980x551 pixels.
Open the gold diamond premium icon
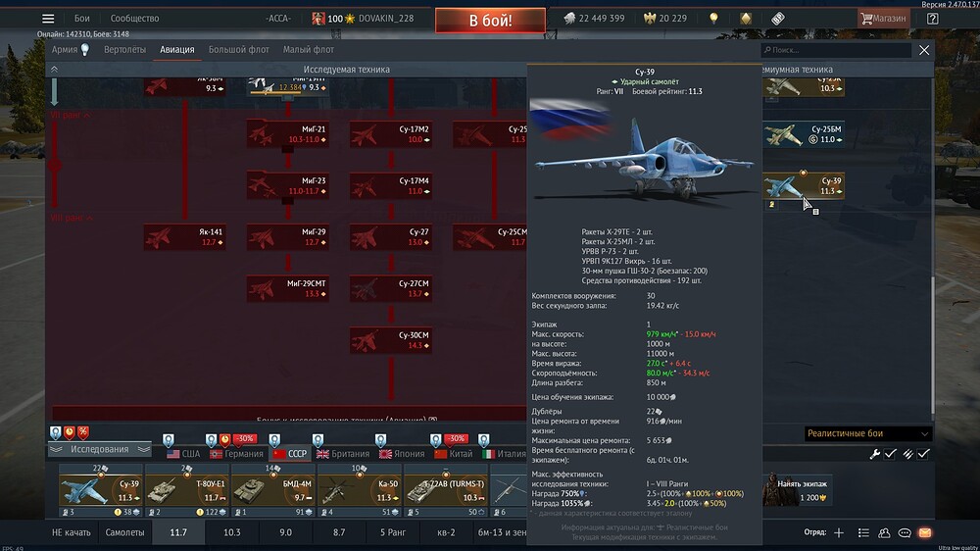[x=746, y=18]
